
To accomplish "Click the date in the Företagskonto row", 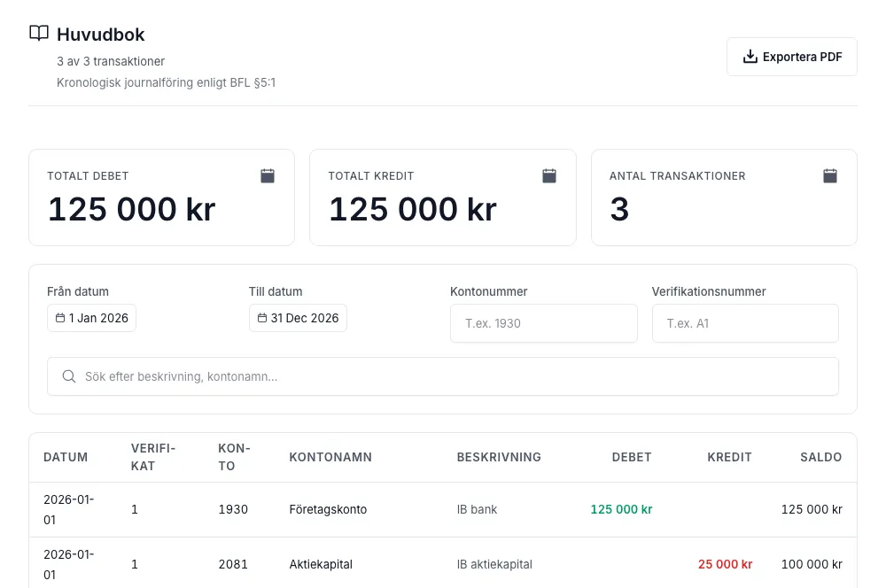I will tap(68, 509).
